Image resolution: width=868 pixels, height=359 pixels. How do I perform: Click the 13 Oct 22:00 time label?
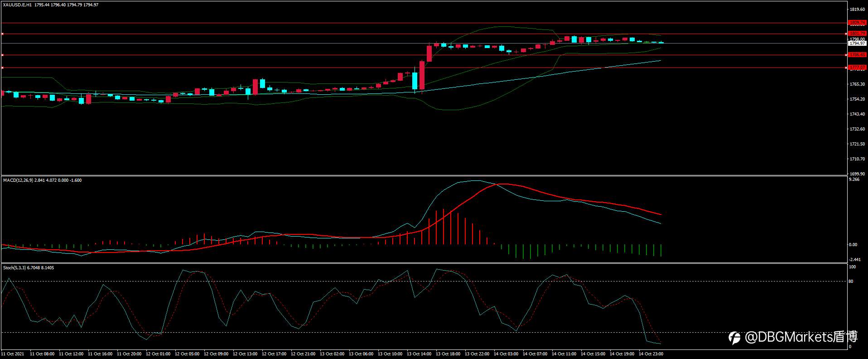(x=477, y=354)
